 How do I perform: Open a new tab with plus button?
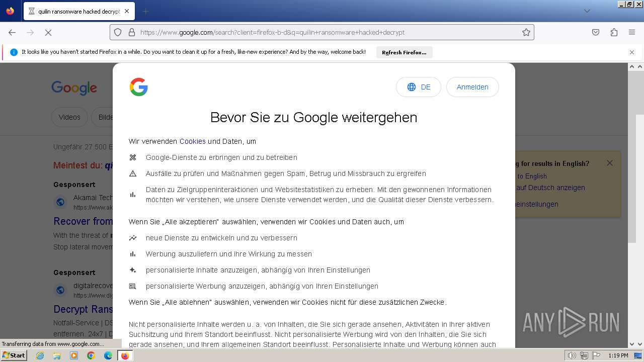(145, 11)
